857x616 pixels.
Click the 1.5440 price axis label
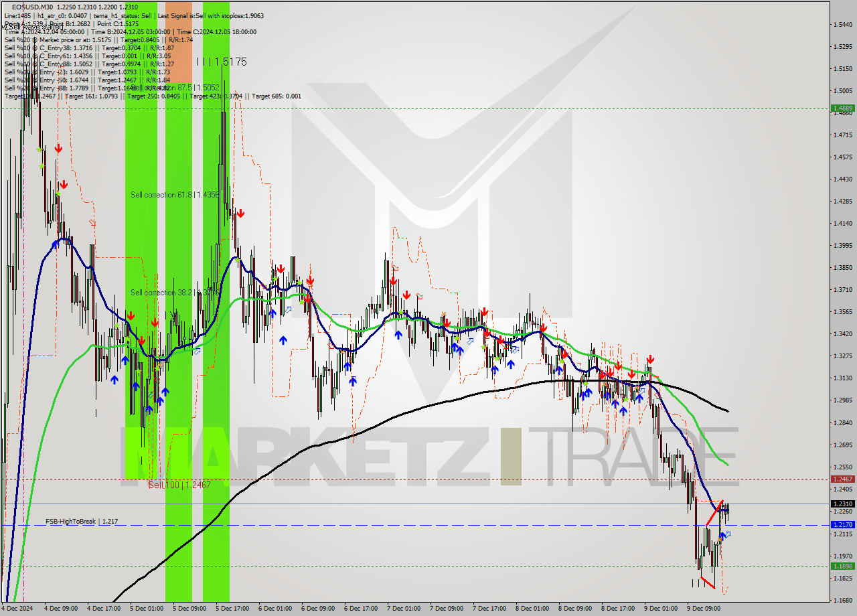click(x=842, y=24)
